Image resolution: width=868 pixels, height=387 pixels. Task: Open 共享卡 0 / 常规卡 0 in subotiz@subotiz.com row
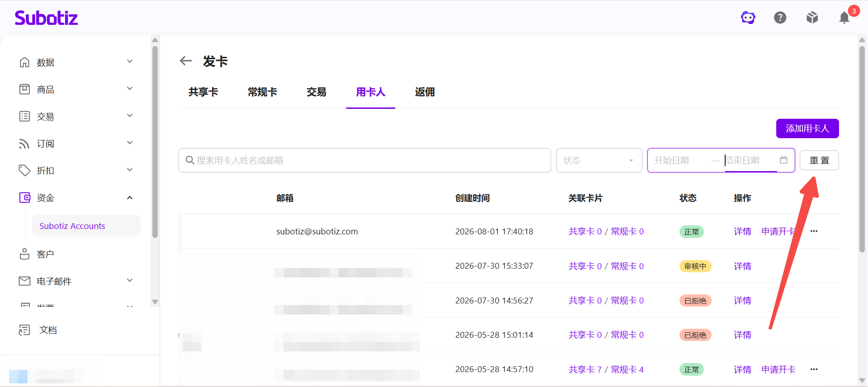pyautogui.click(x=606, y=231)
